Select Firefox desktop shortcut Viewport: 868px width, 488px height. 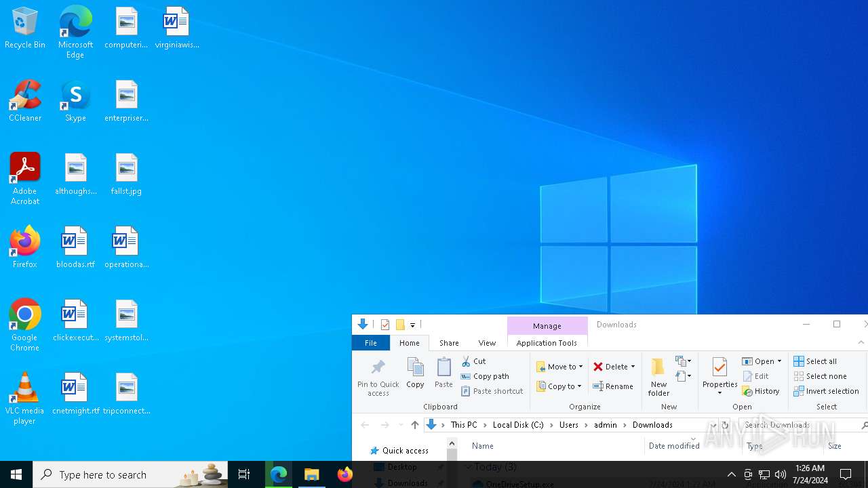[x=25, y=248]
